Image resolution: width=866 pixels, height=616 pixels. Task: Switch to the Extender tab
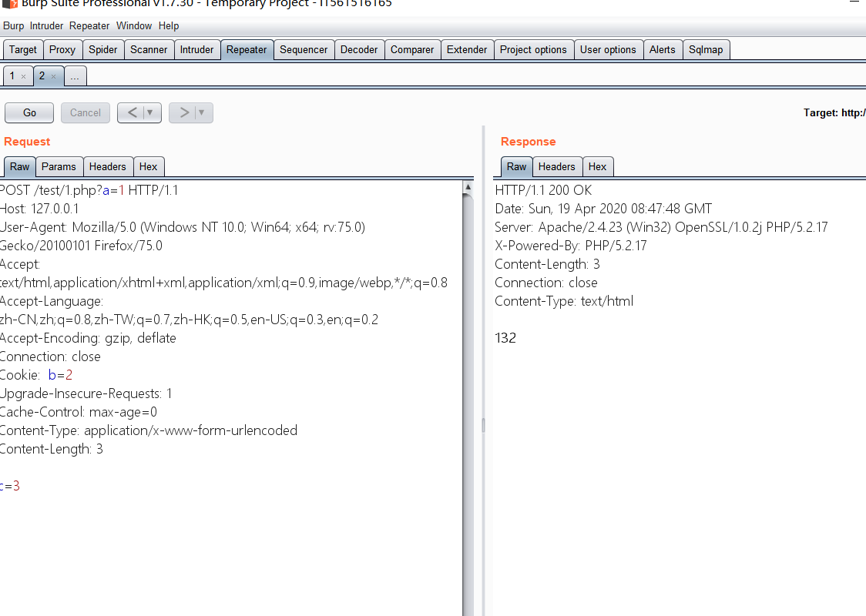pos(467,50)
